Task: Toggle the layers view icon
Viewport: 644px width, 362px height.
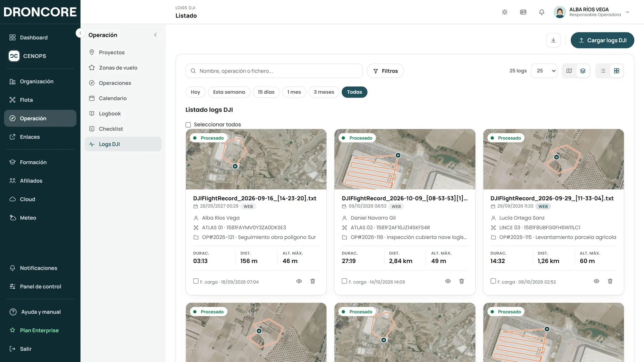Action: 583,71
